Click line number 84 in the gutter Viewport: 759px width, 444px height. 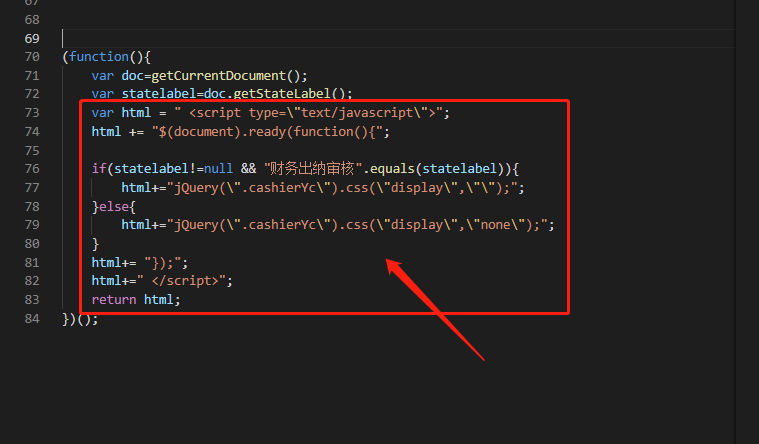[32, 319]
